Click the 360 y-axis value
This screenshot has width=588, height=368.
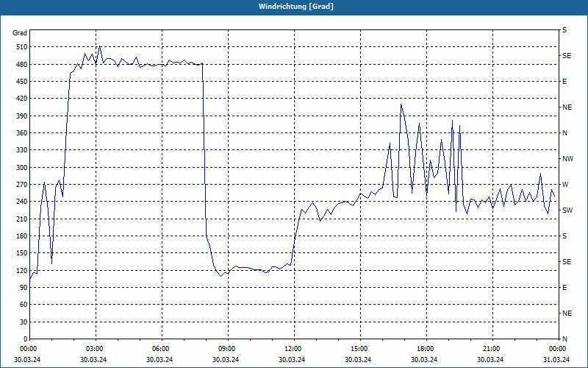tap(21, 133)
